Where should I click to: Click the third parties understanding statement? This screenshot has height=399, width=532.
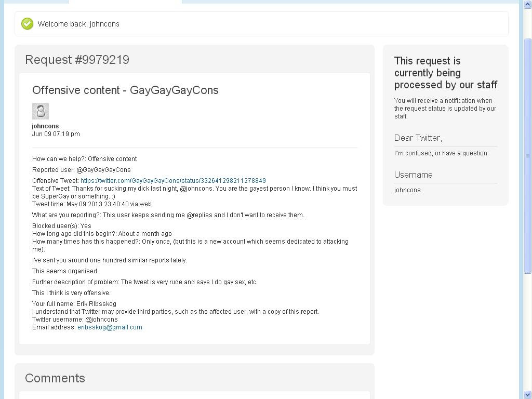click(x=176, y=312)
